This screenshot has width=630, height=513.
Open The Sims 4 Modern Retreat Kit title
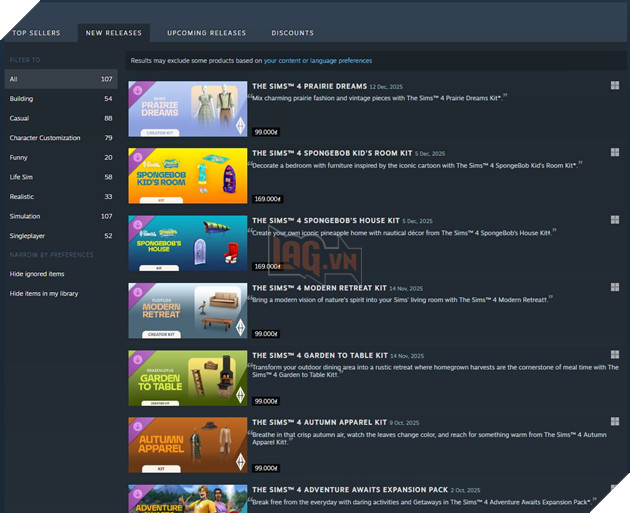(x=319, y=288)
